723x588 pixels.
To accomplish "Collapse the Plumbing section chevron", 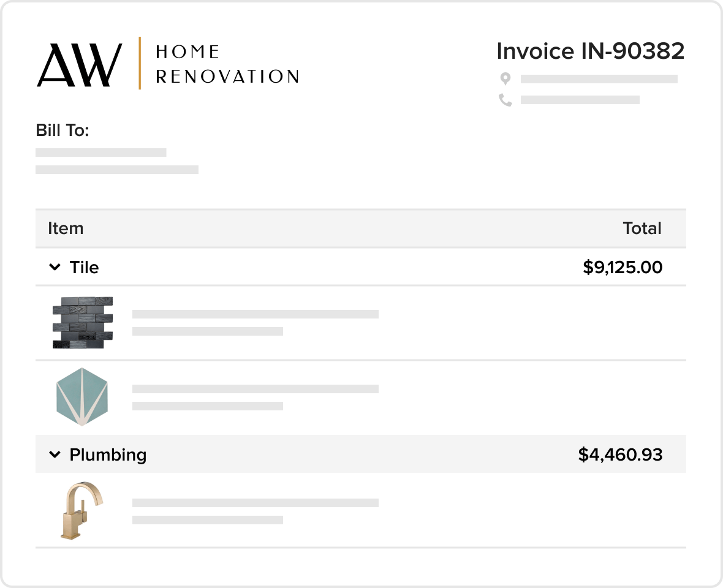I will coord(55,454).
